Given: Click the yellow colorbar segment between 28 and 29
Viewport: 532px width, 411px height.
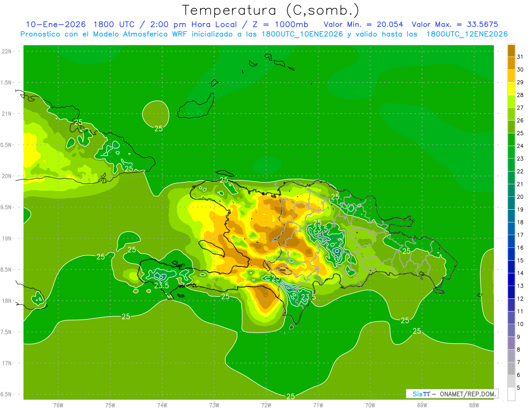Looking at the screenshot, I should 511,88.
